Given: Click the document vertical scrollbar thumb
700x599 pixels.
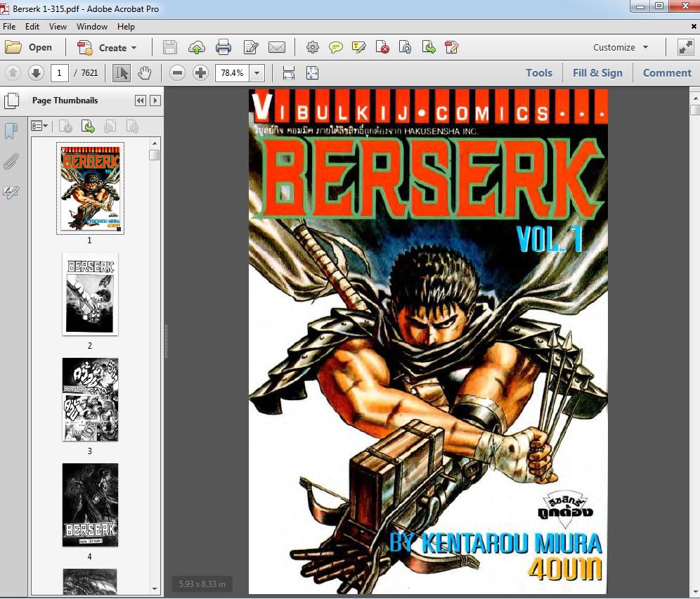Looking at the screenshot, I should point(695,110).
